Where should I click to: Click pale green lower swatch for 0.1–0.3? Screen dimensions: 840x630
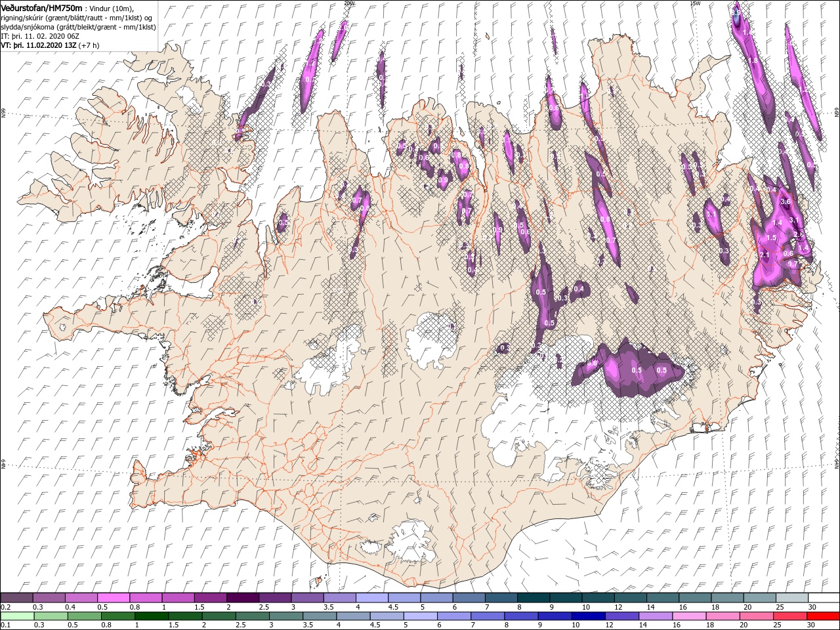17,616
